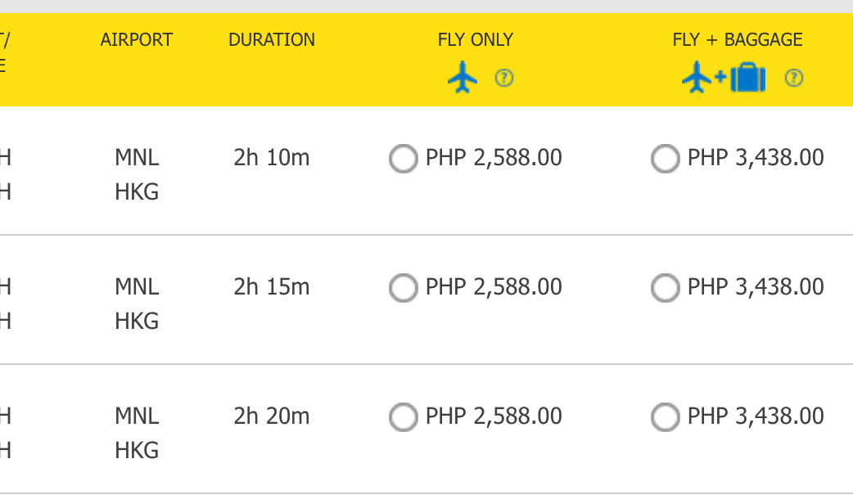Click the 2h 10m duration text

(x=272, y=158)
